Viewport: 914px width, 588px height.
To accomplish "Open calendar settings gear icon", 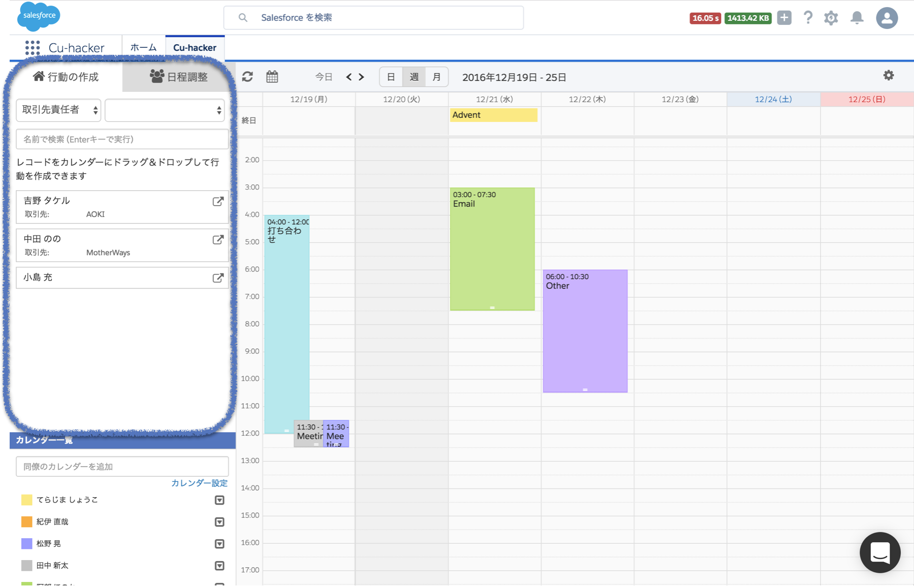I will (x=889, y=75).
